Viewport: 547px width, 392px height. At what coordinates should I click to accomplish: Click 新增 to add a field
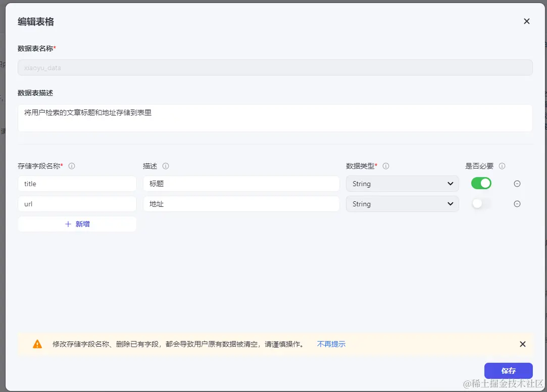[x=77, y=224]
